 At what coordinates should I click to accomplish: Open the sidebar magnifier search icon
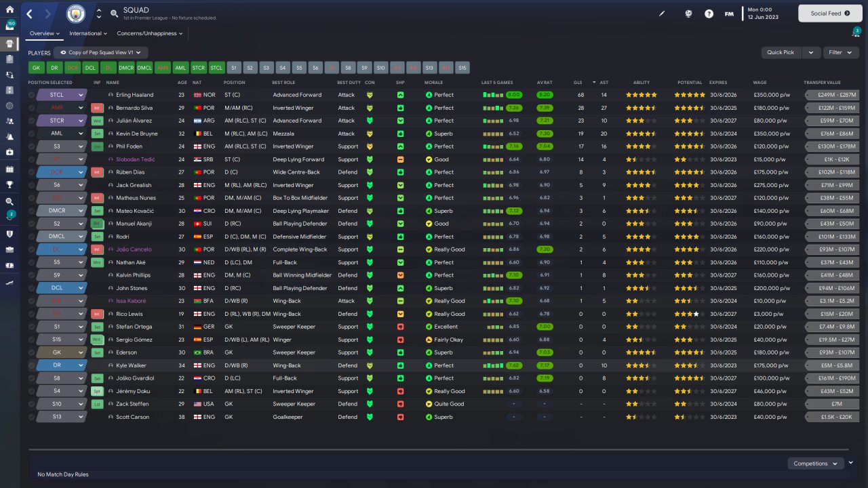(9, 201)
